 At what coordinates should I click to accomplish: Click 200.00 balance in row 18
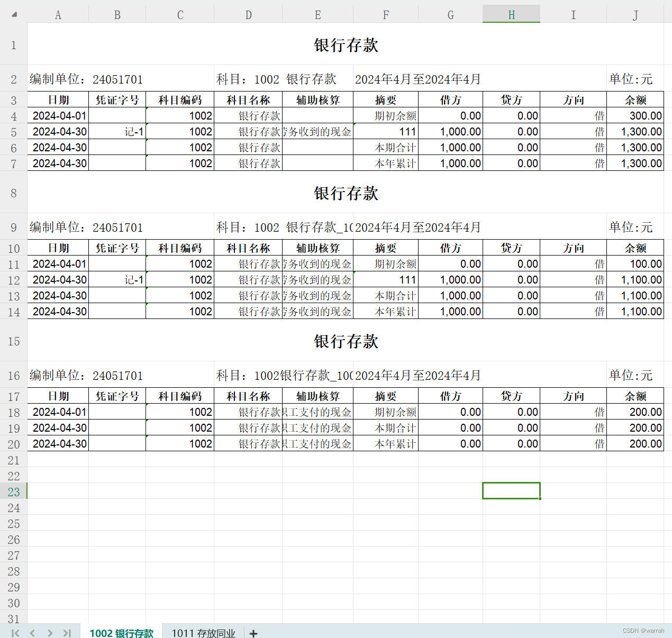635,412
